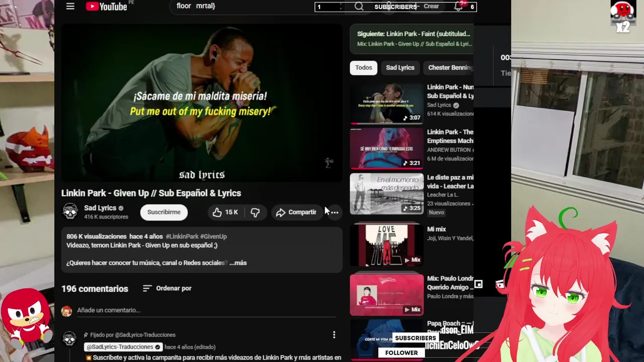Open the Sad Lyrics channel avatar

(70, 212)
